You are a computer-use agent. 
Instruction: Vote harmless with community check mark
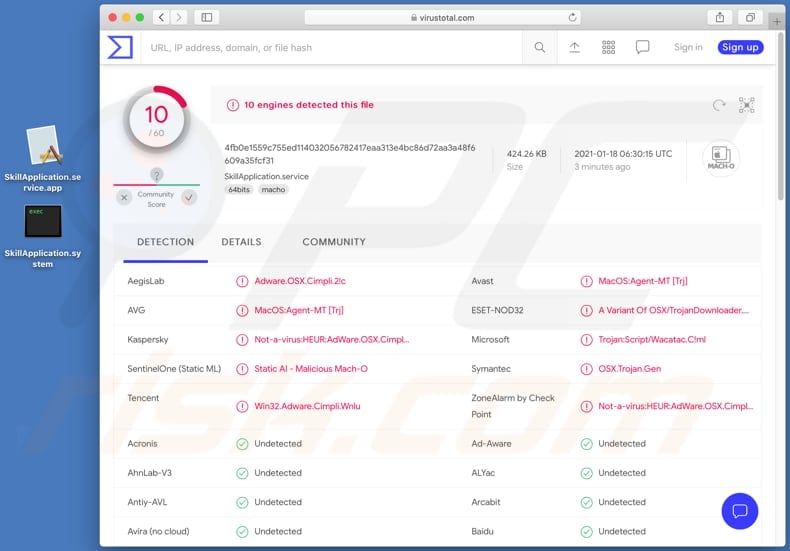189,198
